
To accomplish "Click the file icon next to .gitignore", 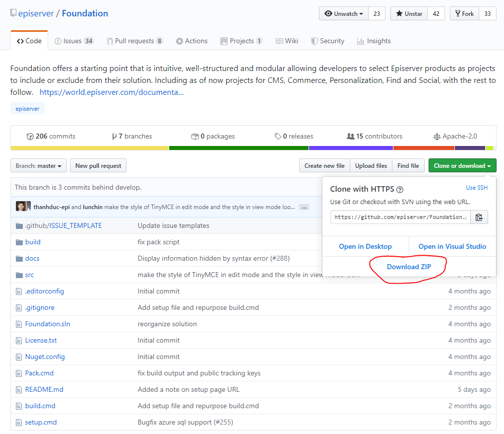I will coord(19,308).
